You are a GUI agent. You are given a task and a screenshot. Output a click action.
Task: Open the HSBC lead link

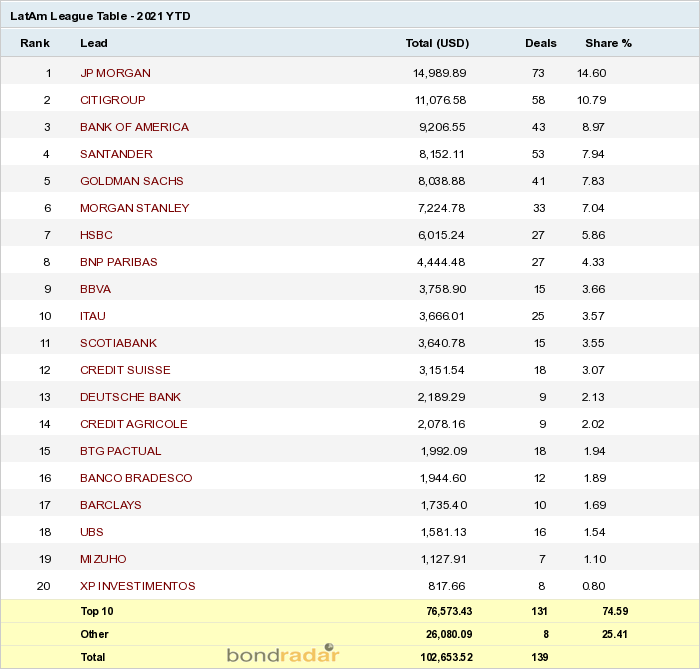coord(96,235)
